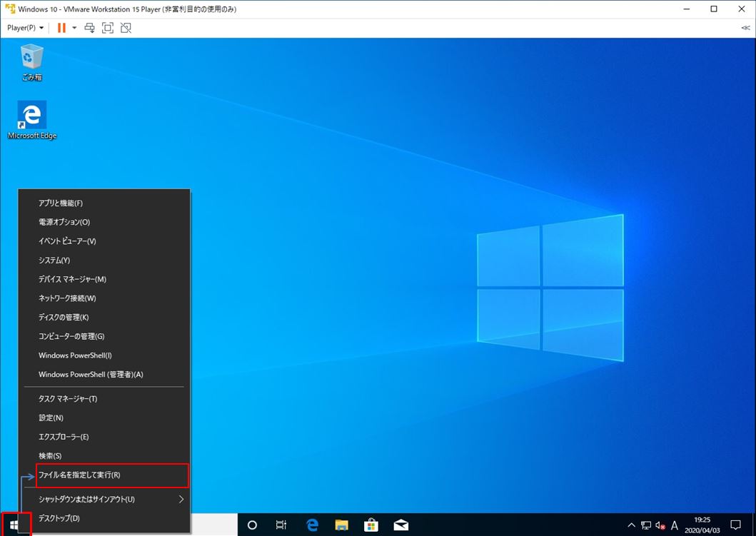
Task: Choose デスクトップ(D) menu entry
Action: tap(104, 518)
